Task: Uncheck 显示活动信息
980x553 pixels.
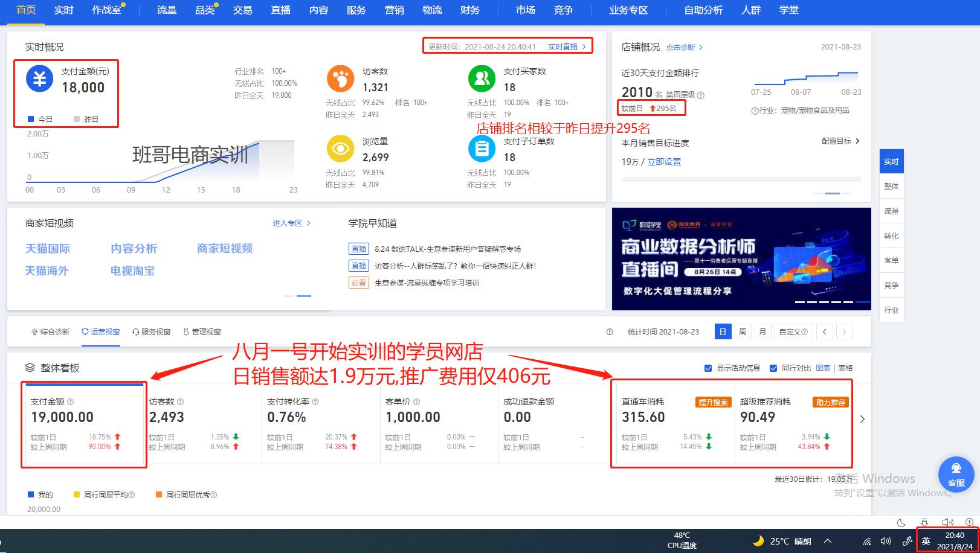Action: tap(708, 368)
